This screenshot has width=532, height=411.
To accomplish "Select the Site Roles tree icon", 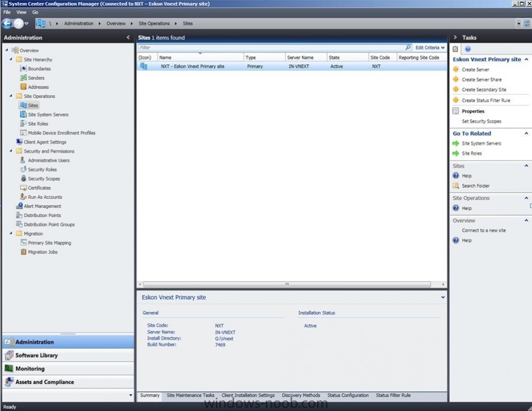I will tap(24, 124).
